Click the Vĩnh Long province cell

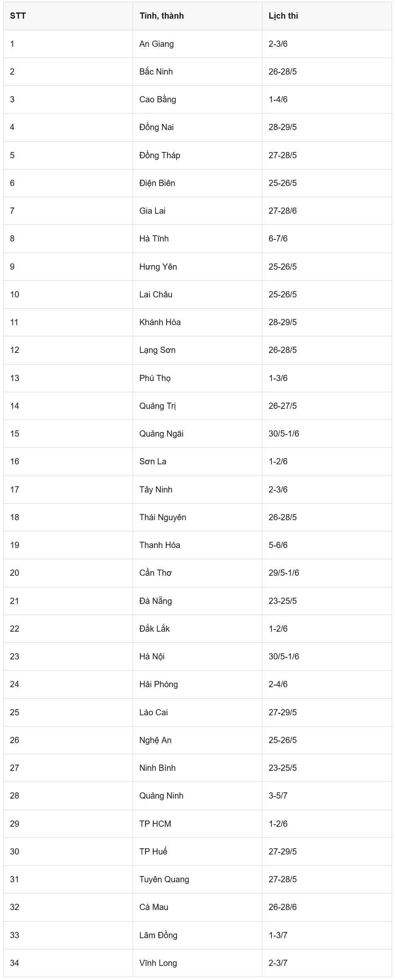tap(197, 963)
